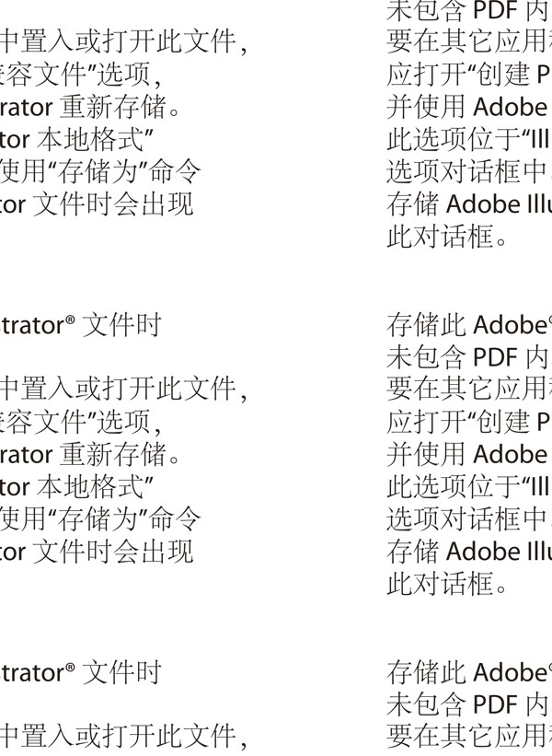The image size is (552, 756).
Task: Click '容文件”选项,' line in the middle left paragraph
Action: [80, 422]
